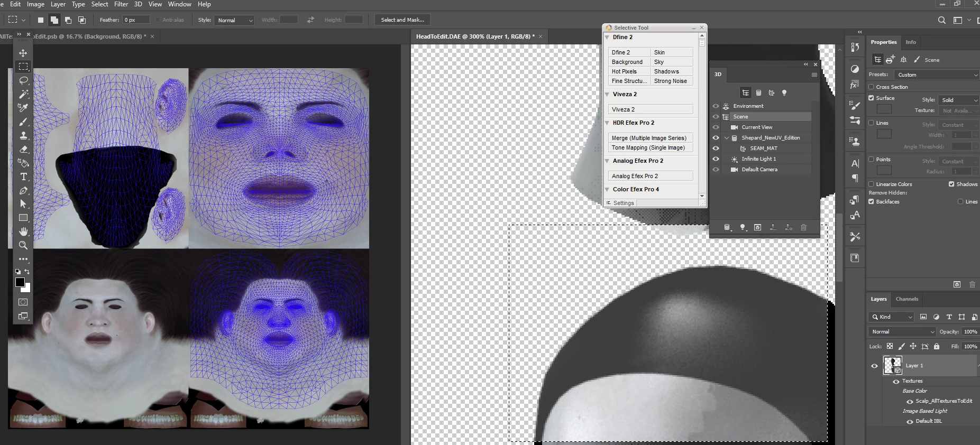Viewport: 980px width, 445px height.
Task: Uncheck Backfaces checkbox
Action: point(871,201)
